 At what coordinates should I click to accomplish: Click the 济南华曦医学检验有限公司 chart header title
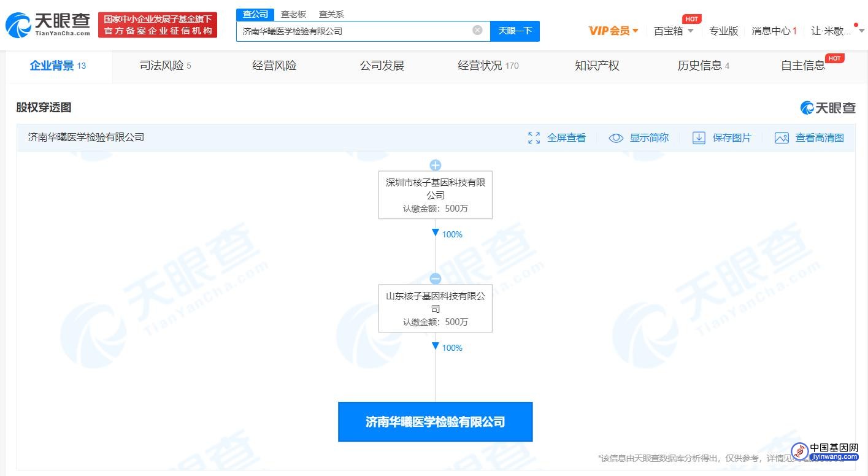(x=86, y=137)
